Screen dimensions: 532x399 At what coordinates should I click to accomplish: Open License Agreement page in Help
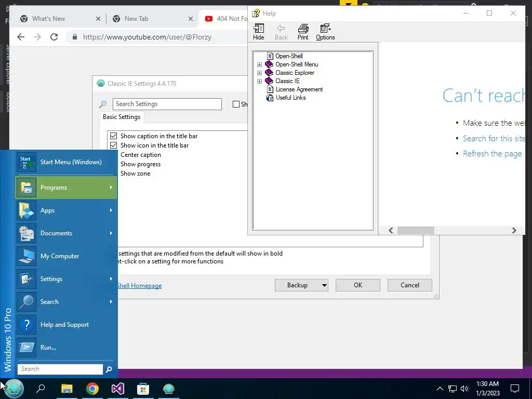coord(299,89)
